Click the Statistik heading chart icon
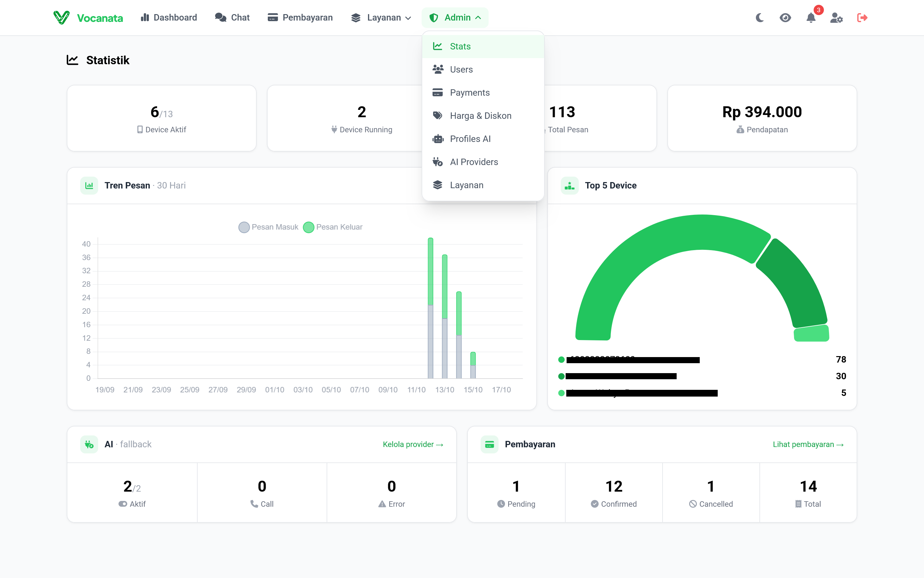The height and width of the screenshot is (578, 924). pyautogui.click(x=73, y=60)
